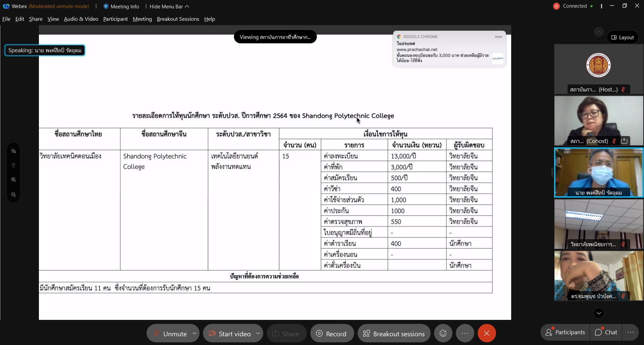
Task: Open more options in meeting controls
Action: (x=465, y=333)
